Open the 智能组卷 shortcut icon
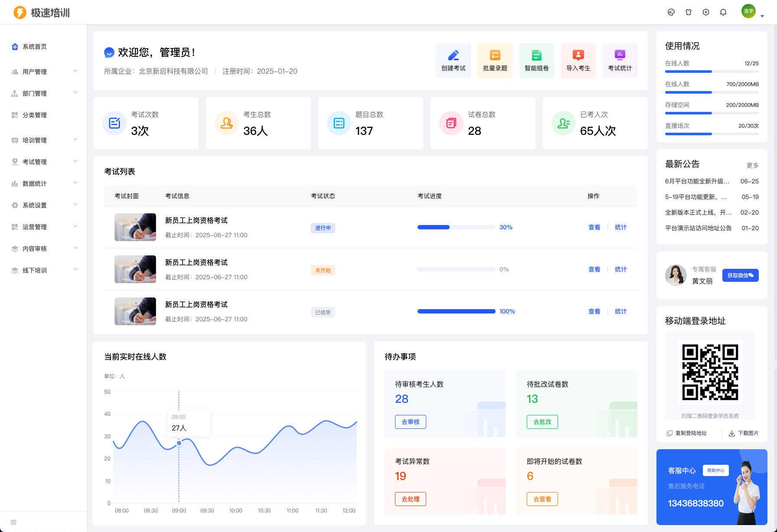 536,55
